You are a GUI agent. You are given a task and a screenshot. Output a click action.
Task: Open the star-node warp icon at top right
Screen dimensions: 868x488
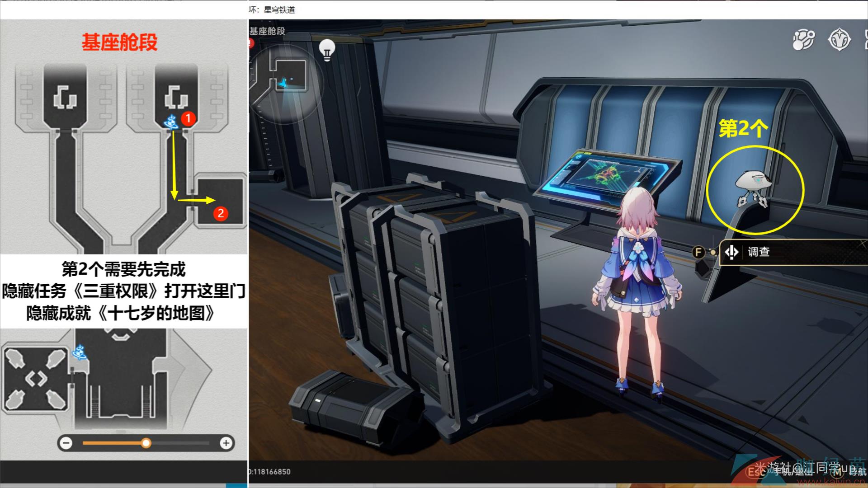click(803, 40)
